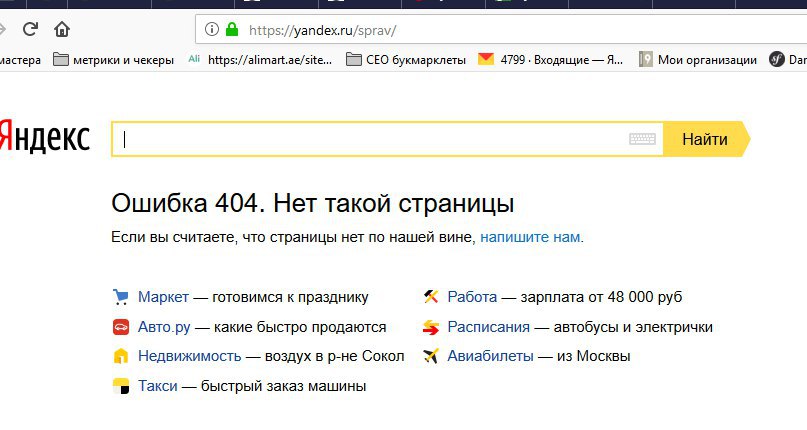Open the Авто.ру link
The height and width of the screenshot is (430, 807).
pos(164,327)
